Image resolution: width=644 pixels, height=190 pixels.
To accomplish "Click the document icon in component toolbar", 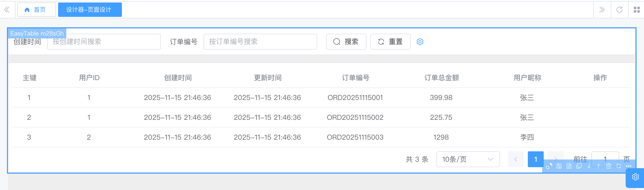I will pyautogui.click(x=569, y=166).
